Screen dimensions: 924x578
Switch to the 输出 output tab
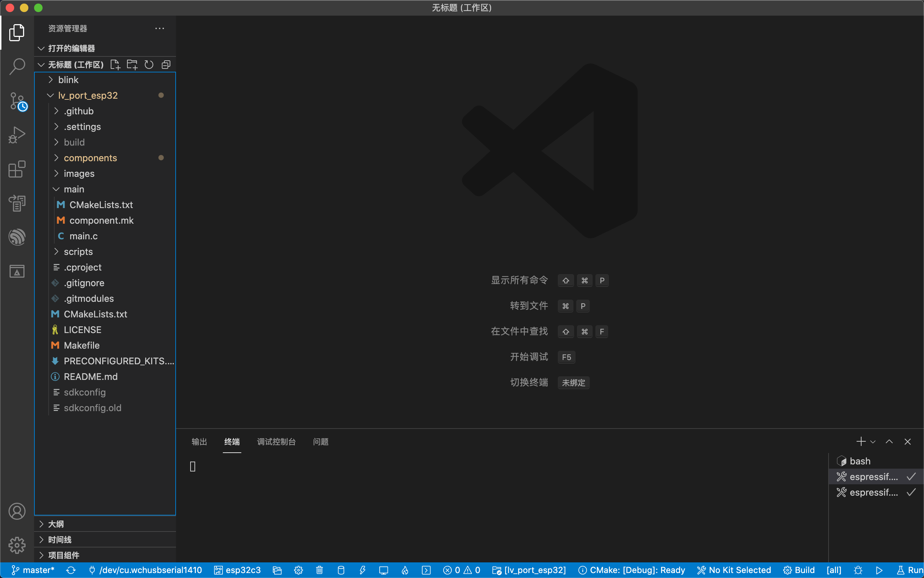tap(199, 442)
